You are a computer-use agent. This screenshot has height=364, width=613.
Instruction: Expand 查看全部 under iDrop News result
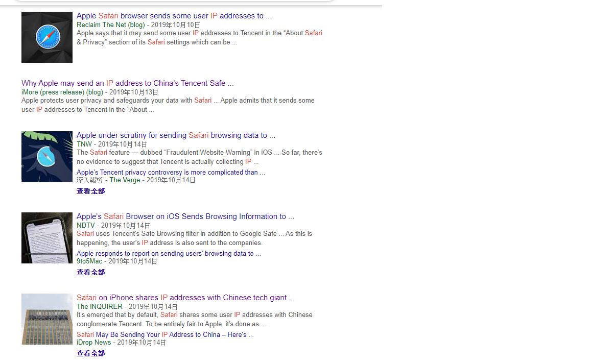coord(90,354)
